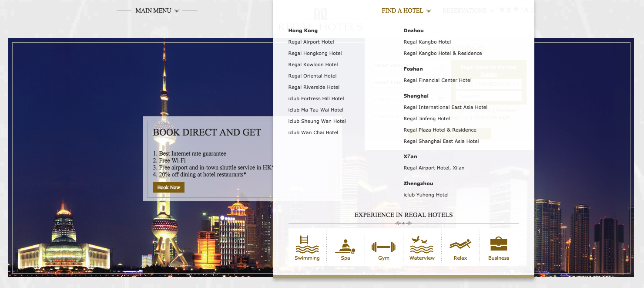Open the check-in calendar icon
Viewport: 644px width, 288px height.
coord(442,99)
